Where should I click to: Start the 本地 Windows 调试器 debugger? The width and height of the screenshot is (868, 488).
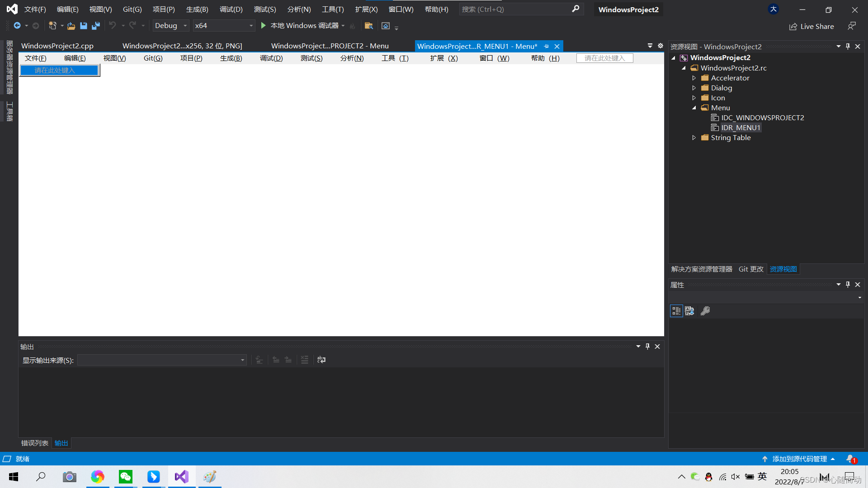[x=299, y=26]
